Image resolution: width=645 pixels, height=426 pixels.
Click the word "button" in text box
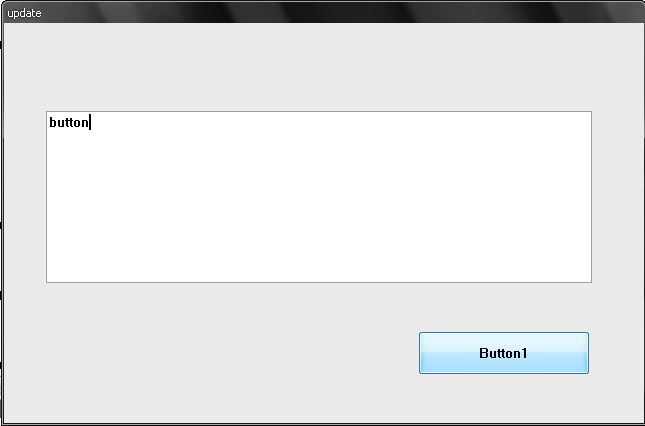pos(69,122)
